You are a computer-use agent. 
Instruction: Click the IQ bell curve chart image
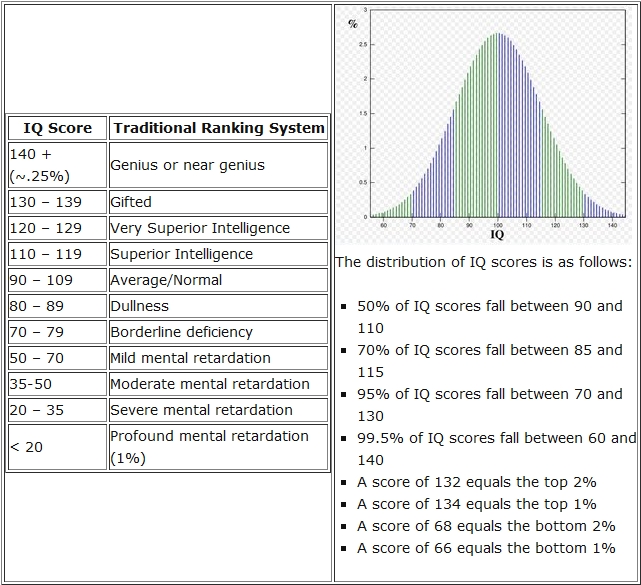tap(484, 125)
